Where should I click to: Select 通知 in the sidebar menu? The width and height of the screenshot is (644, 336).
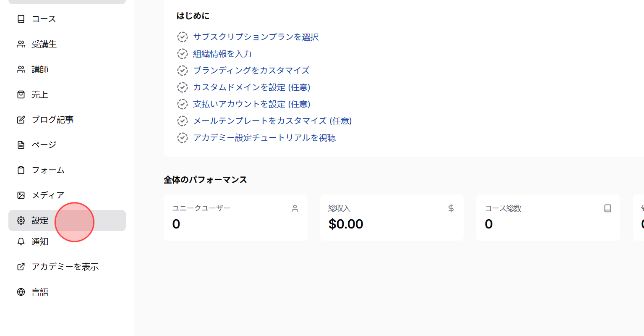(x=40, y=241)
